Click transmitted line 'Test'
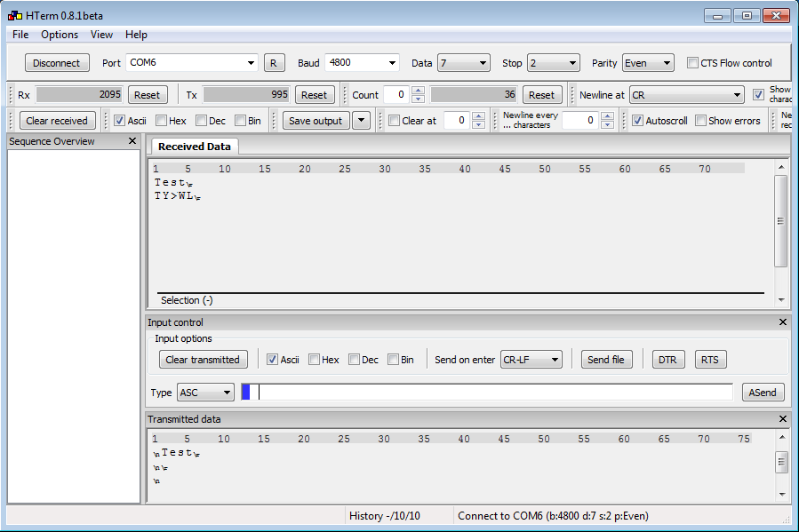This screenshot has height=532, width=799. (176, 453)
